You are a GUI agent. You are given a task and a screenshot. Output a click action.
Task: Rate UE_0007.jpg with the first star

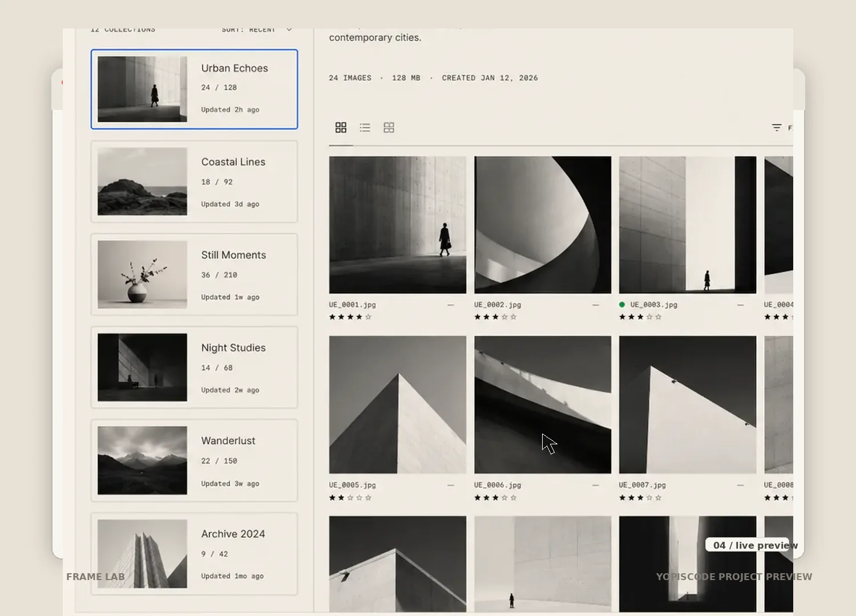coord(623,498)
